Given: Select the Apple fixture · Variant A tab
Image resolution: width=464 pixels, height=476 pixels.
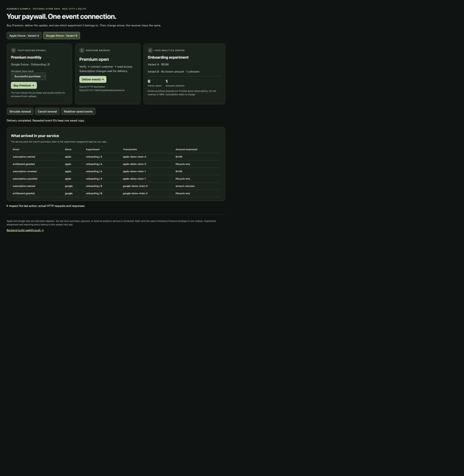Looking at the screenshot, I should (x=24, y=36).
